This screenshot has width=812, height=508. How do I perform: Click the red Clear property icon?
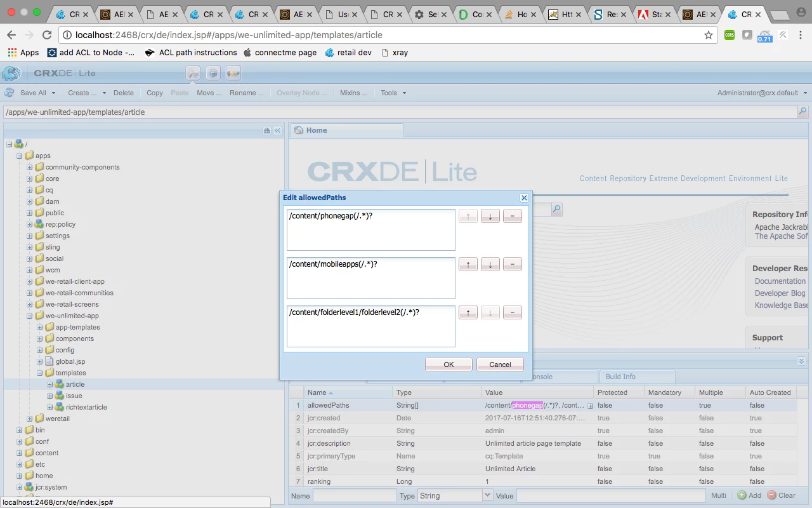pyautogui.click(x=771, y=495)
